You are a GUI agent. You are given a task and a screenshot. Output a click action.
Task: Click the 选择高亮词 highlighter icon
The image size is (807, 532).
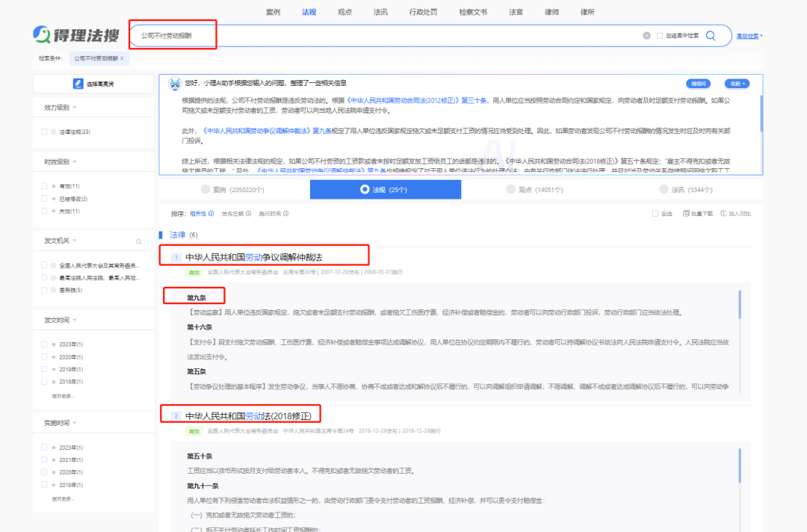(x=78, y=84)
